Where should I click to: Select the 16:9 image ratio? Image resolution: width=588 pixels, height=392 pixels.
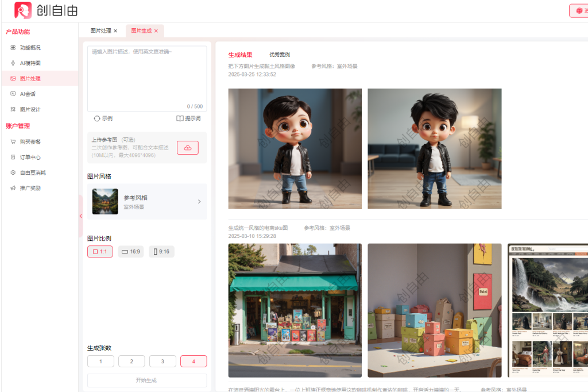pos(131,252)
